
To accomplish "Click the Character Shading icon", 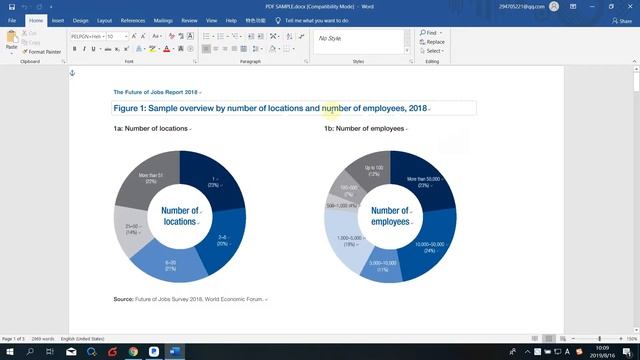I will [x=181, y=49].
